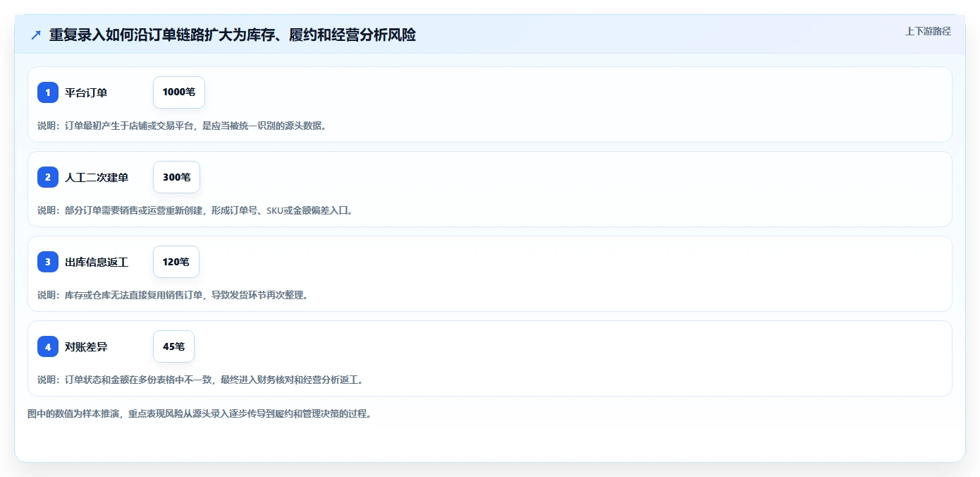
Task: Click the description about 部分订单需要销售或运营重新创建
Action: [195, 210]
